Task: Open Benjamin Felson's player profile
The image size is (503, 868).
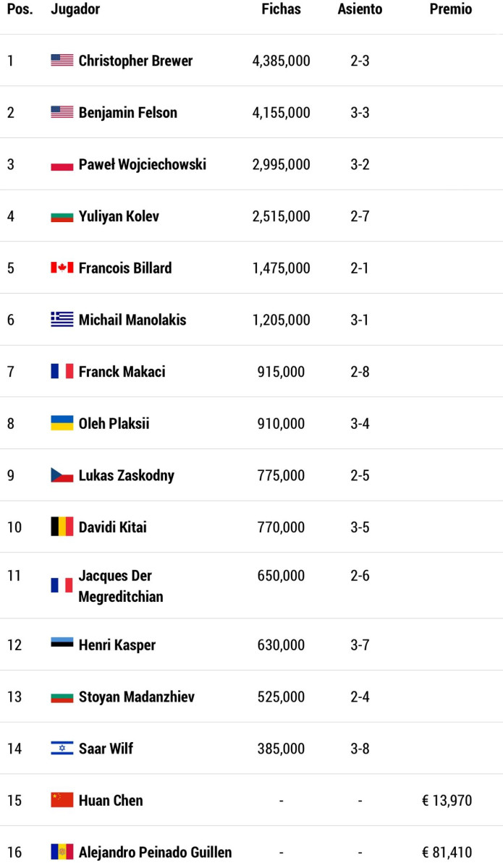Action: [x=127, y=112]
